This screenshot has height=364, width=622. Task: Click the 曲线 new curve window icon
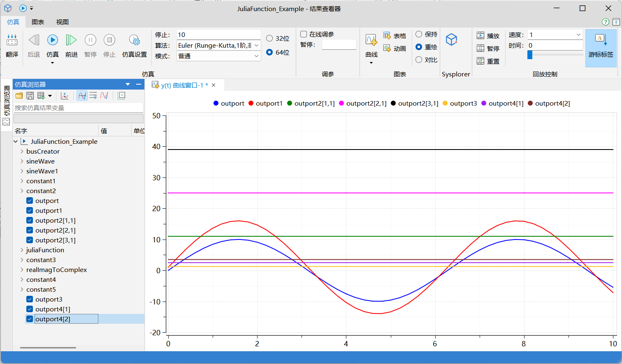(371, 40)
